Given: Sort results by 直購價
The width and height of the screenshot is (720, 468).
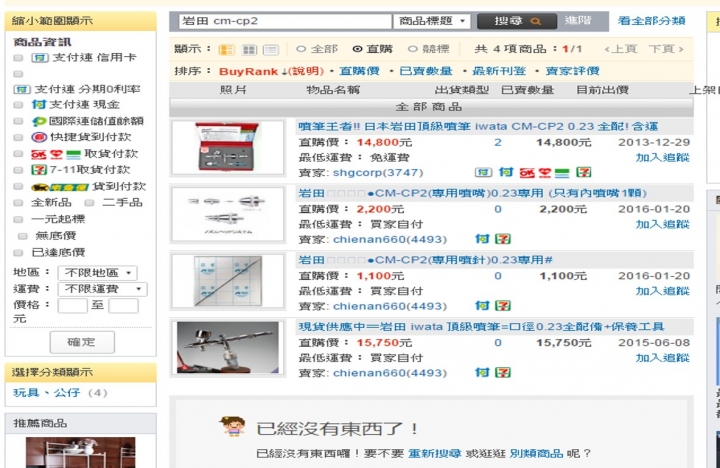Looking at the screenshot, I should coord(359,71).
